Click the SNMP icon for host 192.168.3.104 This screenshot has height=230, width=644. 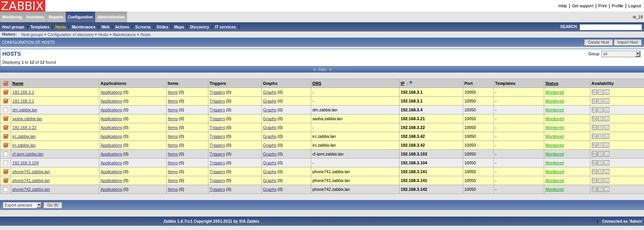pyautogui.click(x=601, y=163)
